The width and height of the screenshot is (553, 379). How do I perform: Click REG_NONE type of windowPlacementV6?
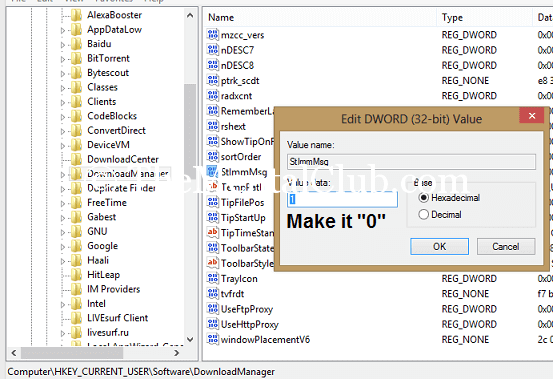(465, 340)
